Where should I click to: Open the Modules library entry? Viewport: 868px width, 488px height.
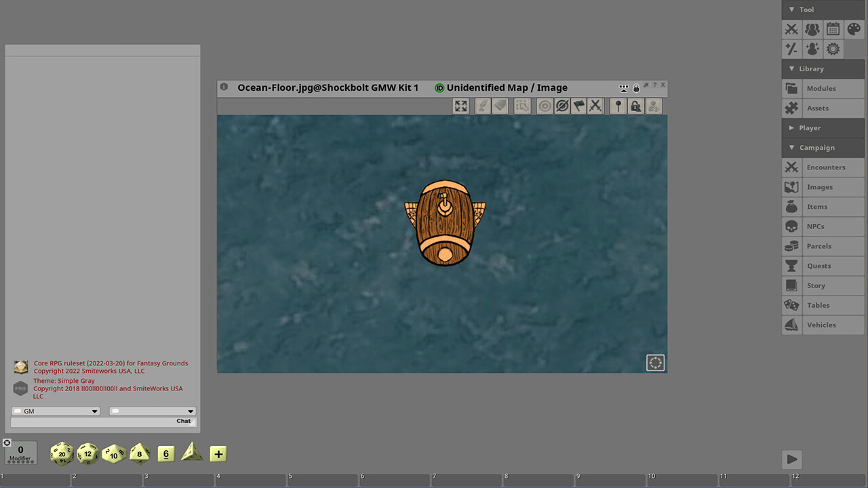pyautogui.click(x=821, y=88)
